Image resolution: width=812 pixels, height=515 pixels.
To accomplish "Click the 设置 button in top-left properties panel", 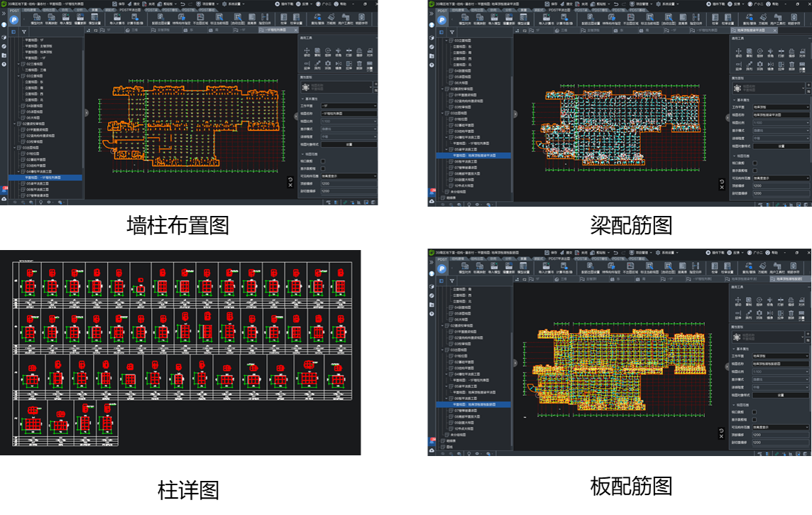I will point(349,144).
